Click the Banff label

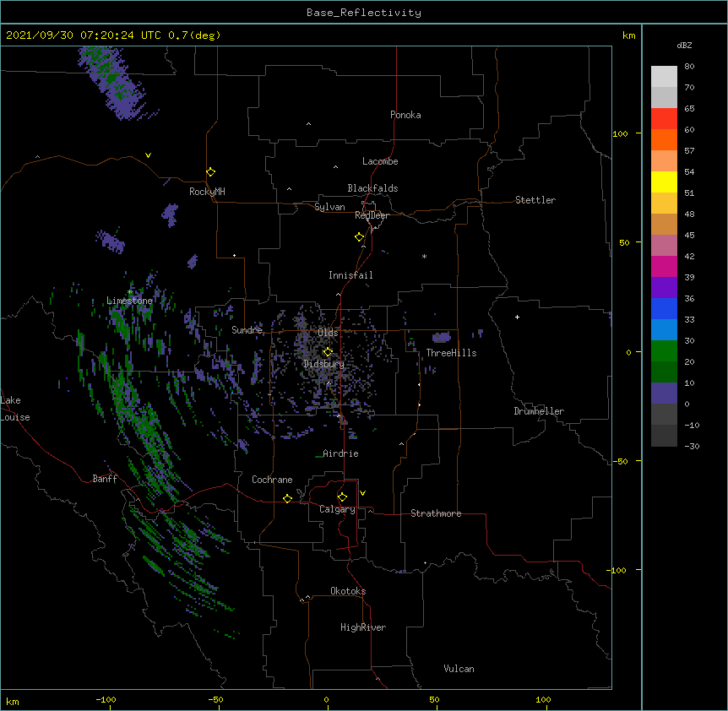coord(105,479)
